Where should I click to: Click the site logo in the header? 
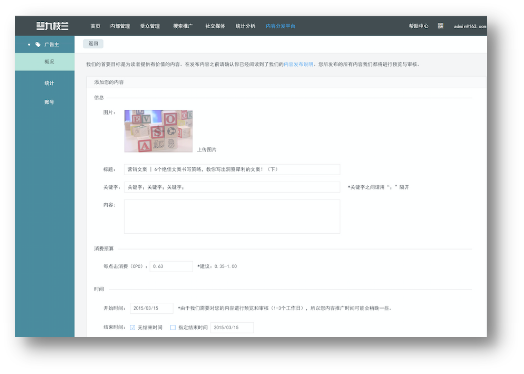point(52,26)
